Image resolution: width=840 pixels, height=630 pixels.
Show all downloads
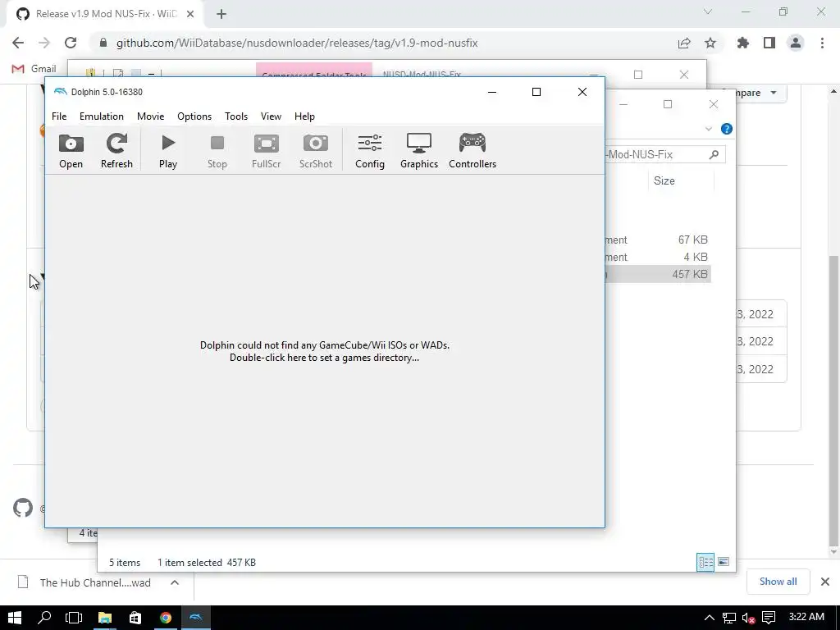778,582
